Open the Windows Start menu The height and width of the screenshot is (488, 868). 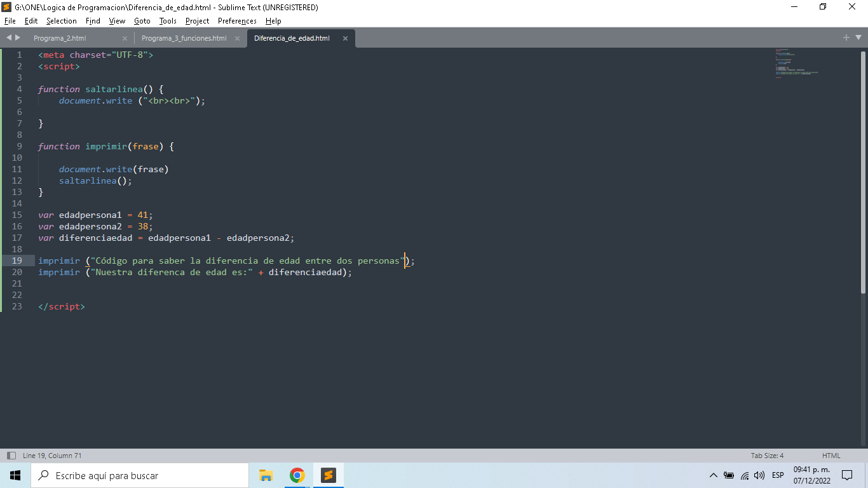[15, 475]
